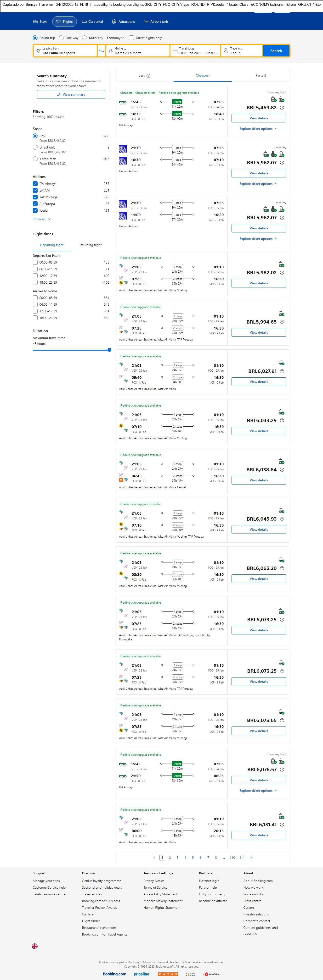Uncheck the TAP Portugal airline filter
Image resolution: width=323 pixels, height=980 pixels.
pos(35,197)
